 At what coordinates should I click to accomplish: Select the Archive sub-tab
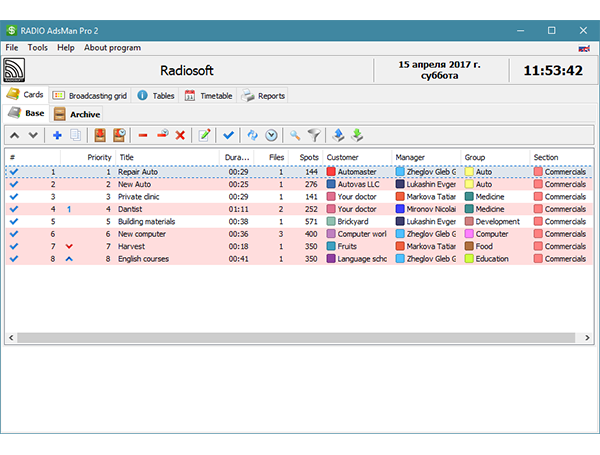77,114
